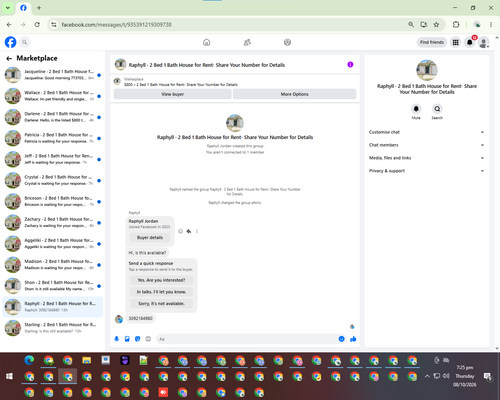Open the Facebook search icon
Image resolution: width=500 pixels, height=400 pixels.
tap(24, 42)
